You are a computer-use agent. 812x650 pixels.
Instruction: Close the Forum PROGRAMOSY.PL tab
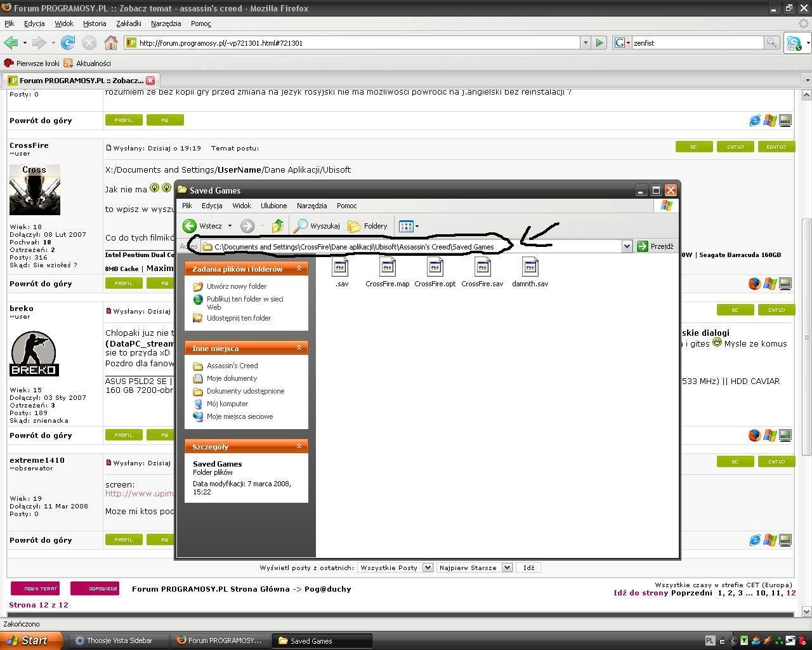(x=150, y=81)
